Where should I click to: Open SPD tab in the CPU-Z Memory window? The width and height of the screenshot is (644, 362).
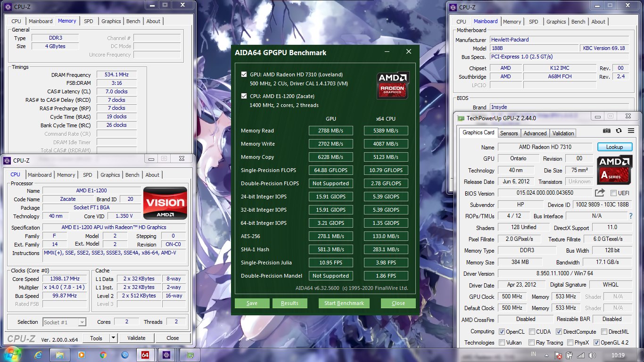click(x=88, y=21)
